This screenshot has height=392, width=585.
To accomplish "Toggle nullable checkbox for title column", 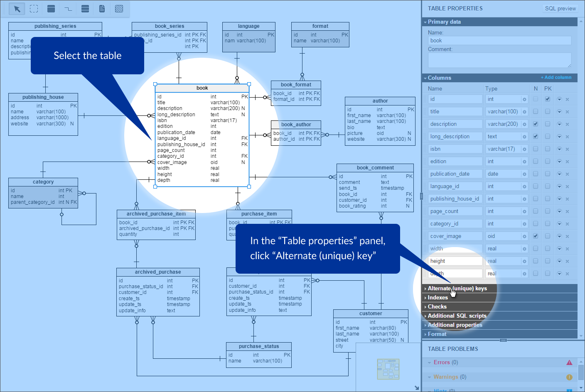I will coord(536,111).
